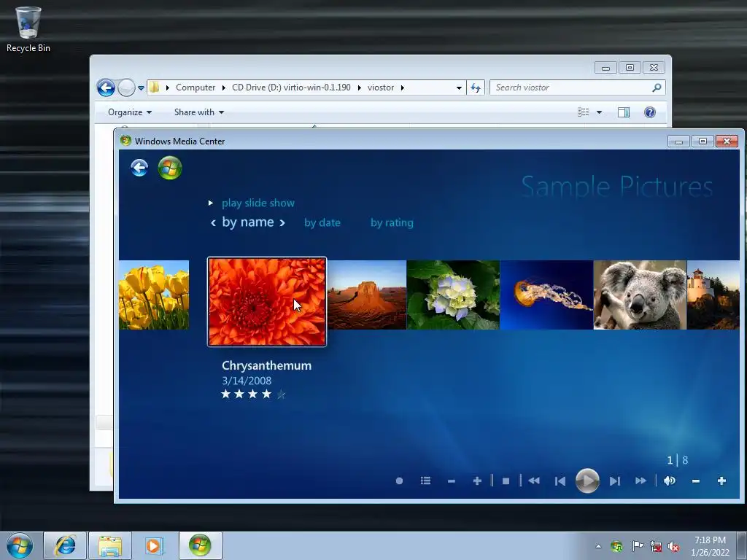
Task: Click the Explorer window Back arrow
Action: (106, 87)
